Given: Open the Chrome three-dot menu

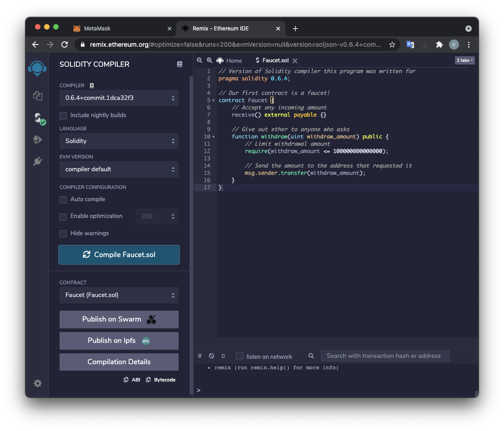Looking at the screenshot, I should point(469,45).
